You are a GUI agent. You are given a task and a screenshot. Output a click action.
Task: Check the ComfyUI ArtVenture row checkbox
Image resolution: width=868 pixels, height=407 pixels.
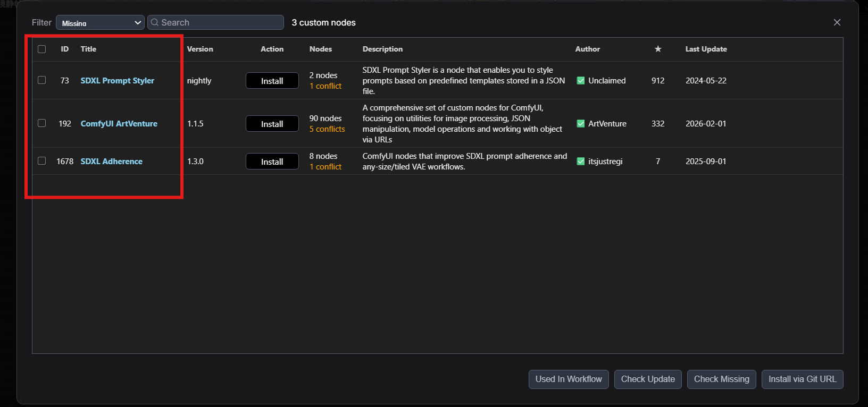point(42,123)
